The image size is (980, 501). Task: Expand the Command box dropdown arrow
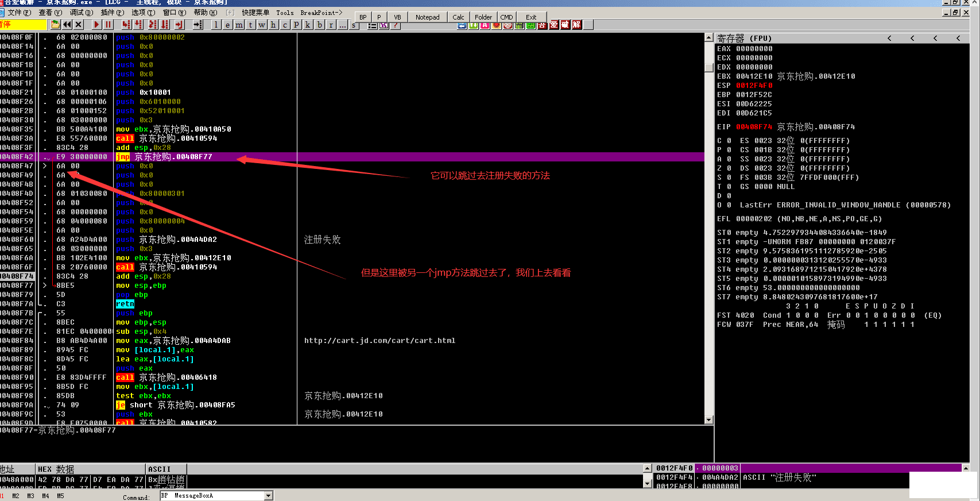click(x=268, y=496)
